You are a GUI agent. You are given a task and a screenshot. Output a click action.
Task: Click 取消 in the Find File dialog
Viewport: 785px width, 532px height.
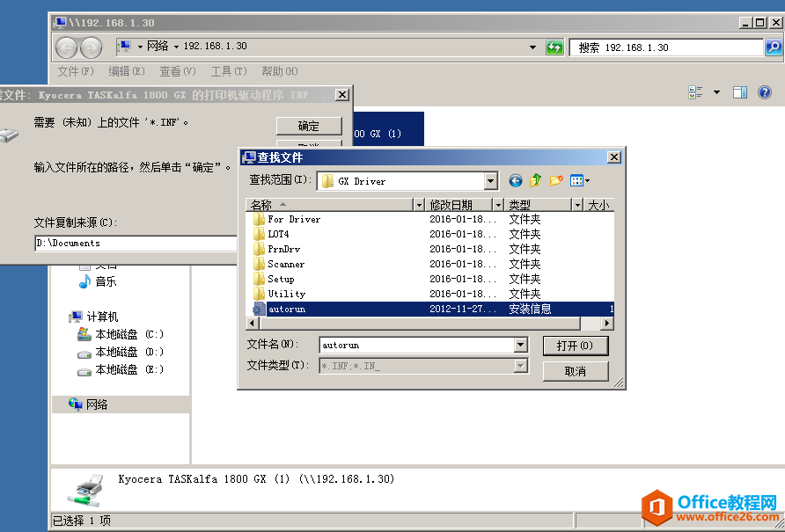[576, 371]
